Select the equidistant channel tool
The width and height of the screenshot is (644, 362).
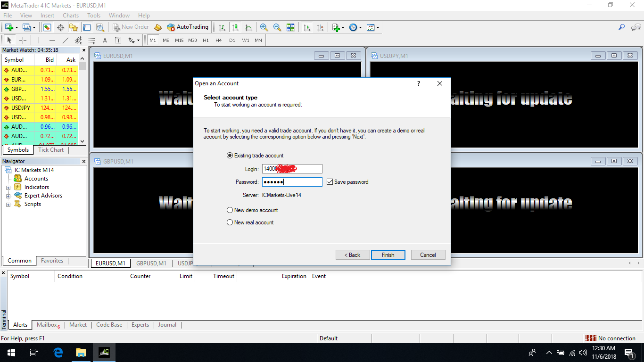click(x=79, y=40)
